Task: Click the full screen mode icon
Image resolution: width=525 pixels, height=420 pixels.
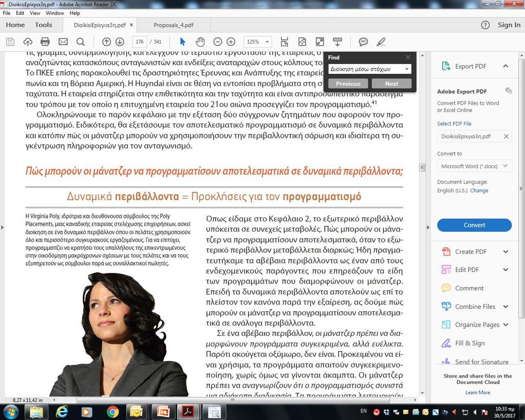Action: pos(320,42)
